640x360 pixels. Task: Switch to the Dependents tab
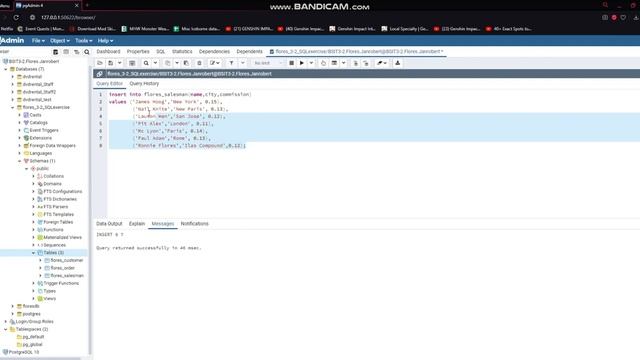click(249, 51)
